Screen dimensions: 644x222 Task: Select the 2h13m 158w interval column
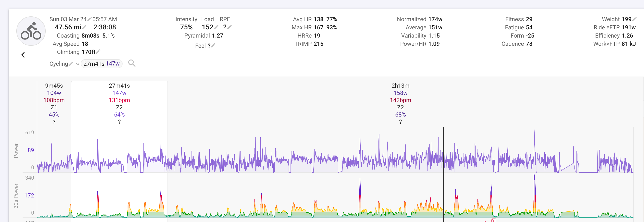(x=401, y=104)
